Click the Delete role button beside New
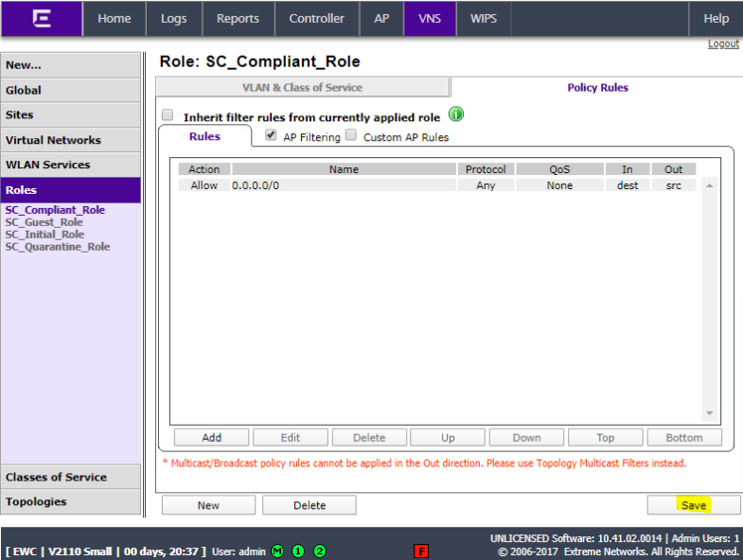 (x=310, y=505)
